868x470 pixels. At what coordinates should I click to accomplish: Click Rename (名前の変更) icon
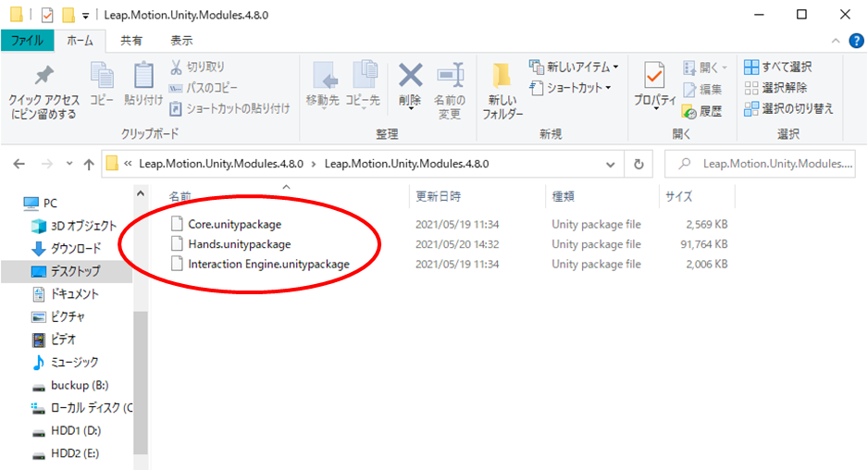click(450, 75)
